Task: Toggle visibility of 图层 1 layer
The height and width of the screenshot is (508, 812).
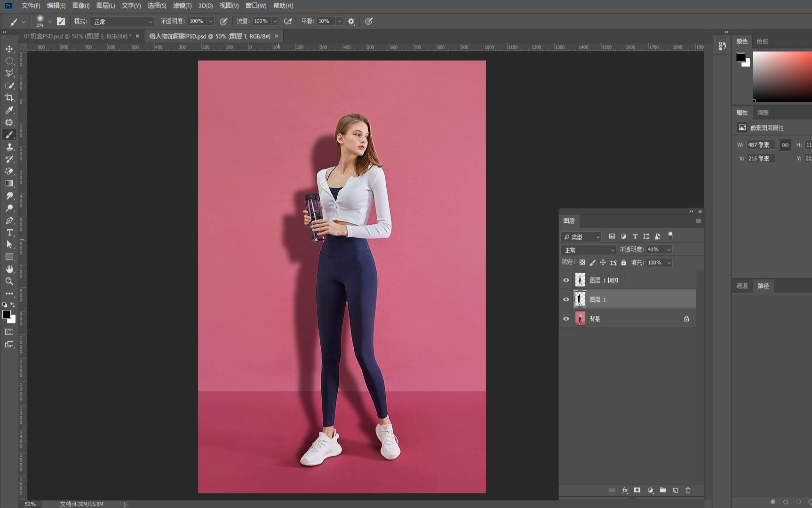Action: point(566,299)
